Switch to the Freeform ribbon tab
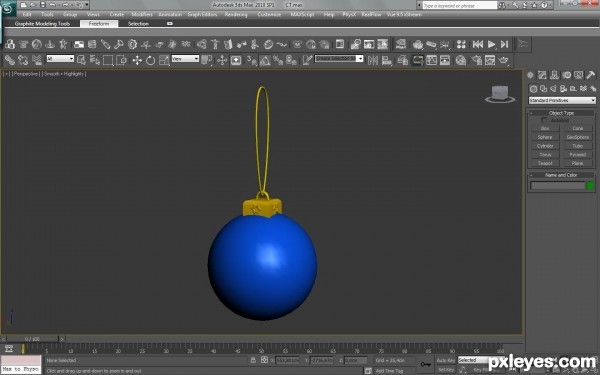This screenshot has width=600, height=375. tap(99, 24)
